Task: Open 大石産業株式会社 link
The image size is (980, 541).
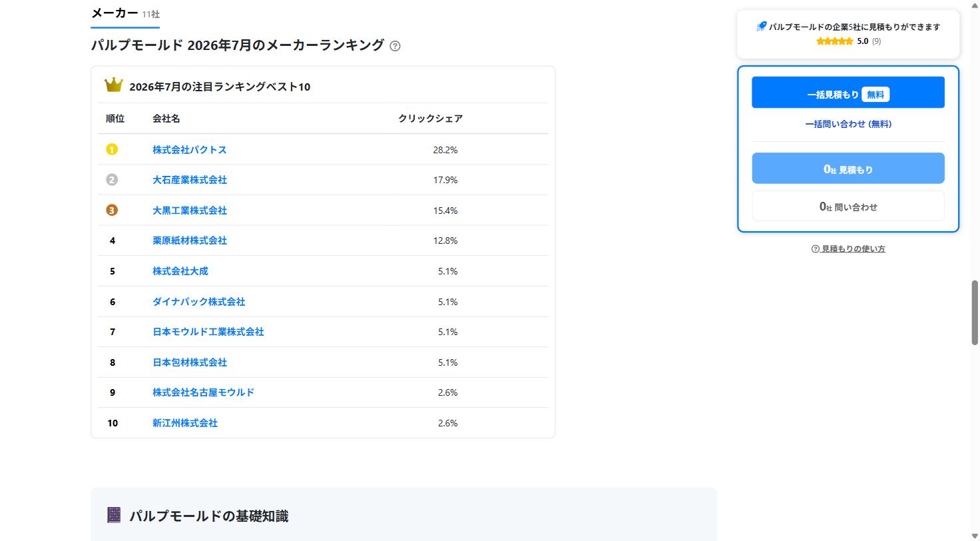Action: tap(190, 180)
